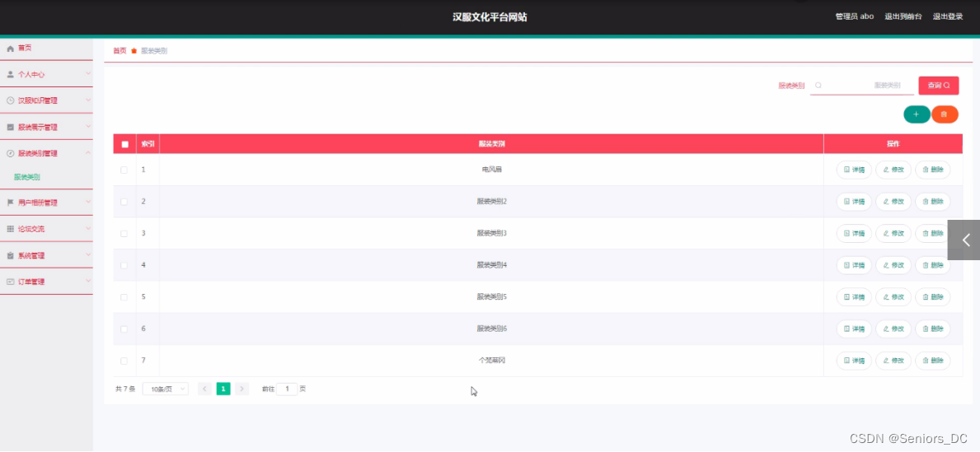Click the 服装类别 search input field
Image resolution: width=980 pixels, height=452 pixels.
pos(862,86)
